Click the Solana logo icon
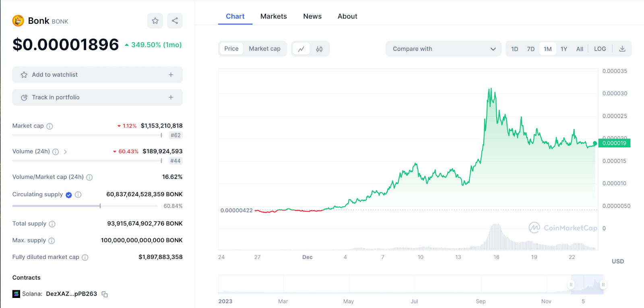The image size is (644, 308). 16,294
